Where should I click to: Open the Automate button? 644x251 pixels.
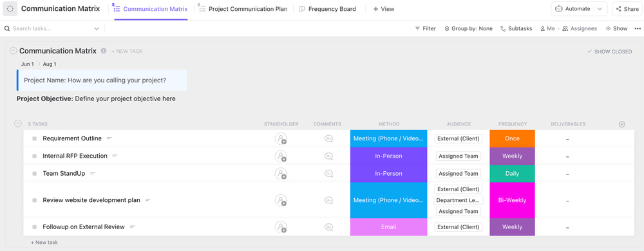573,8
